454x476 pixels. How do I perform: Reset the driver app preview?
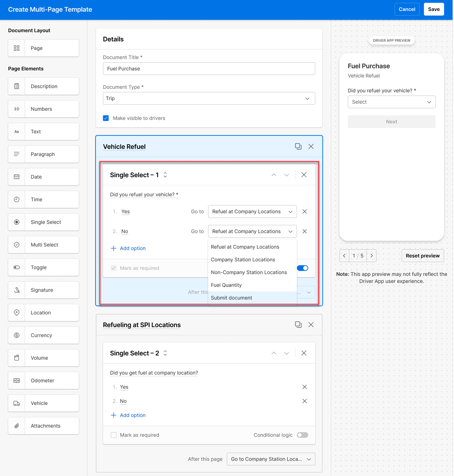click(x=423, y=256)
